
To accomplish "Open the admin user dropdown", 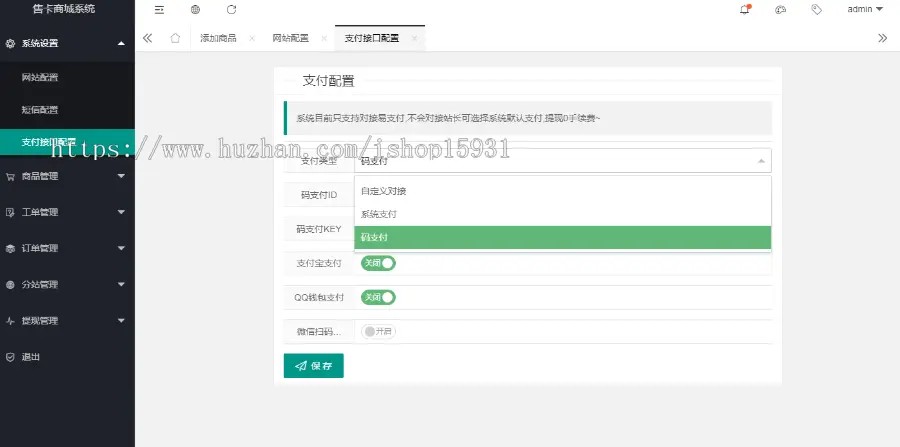I will (866, 9).
